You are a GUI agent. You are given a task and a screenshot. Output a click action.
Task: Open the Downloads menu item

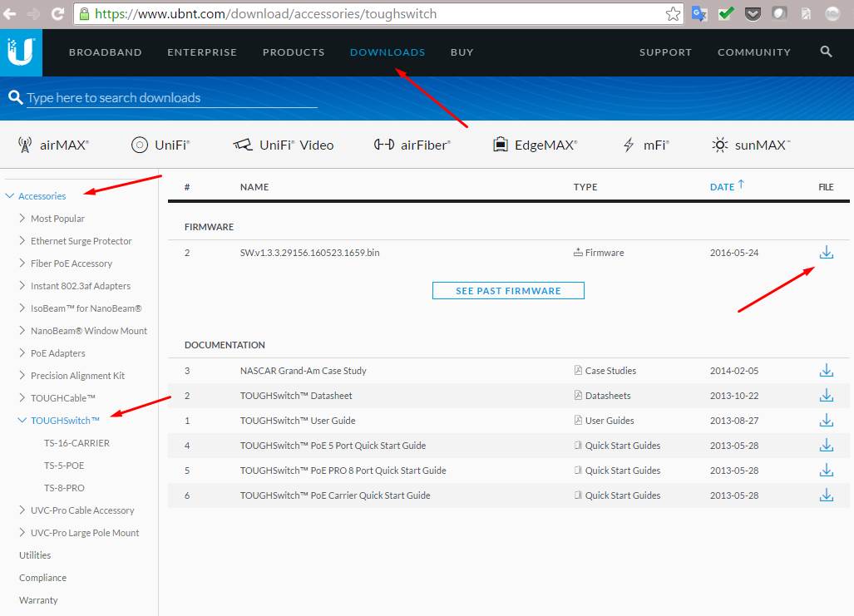(388, 52)
